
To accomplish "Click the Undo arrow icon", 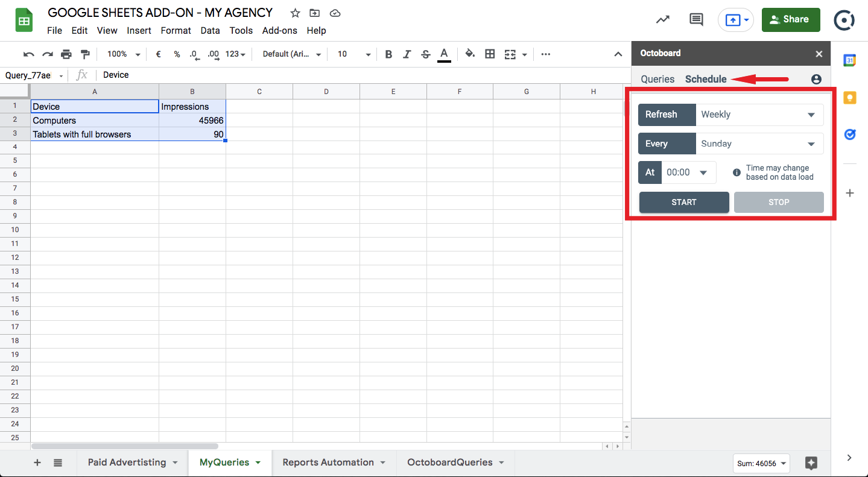I will [28, 54].
